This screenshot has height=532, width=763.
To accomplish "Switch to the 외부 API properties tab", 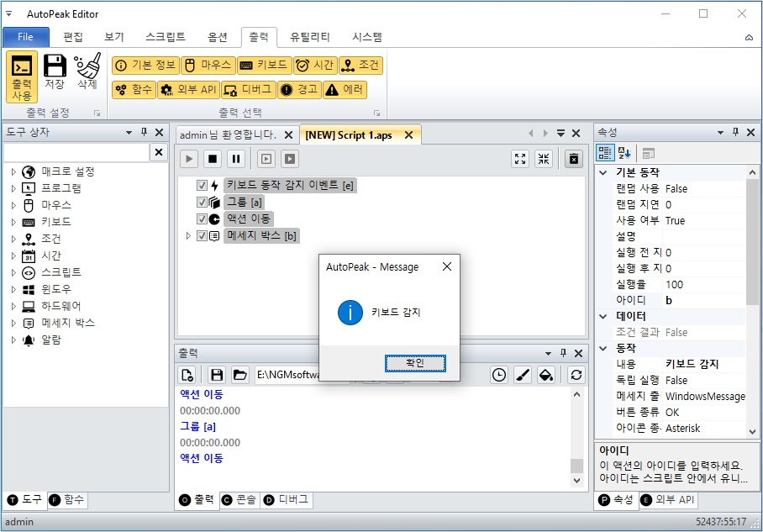I will coord(668,500).
